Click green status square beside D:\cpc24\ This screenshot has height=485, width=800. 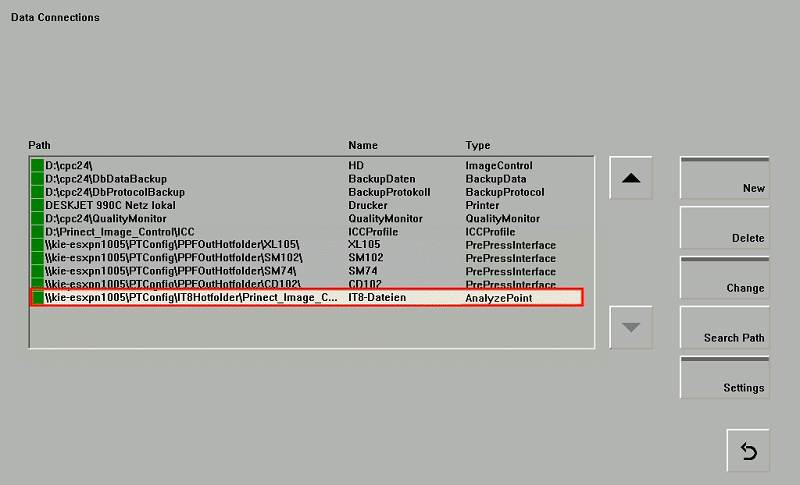[x=37, y=165]
